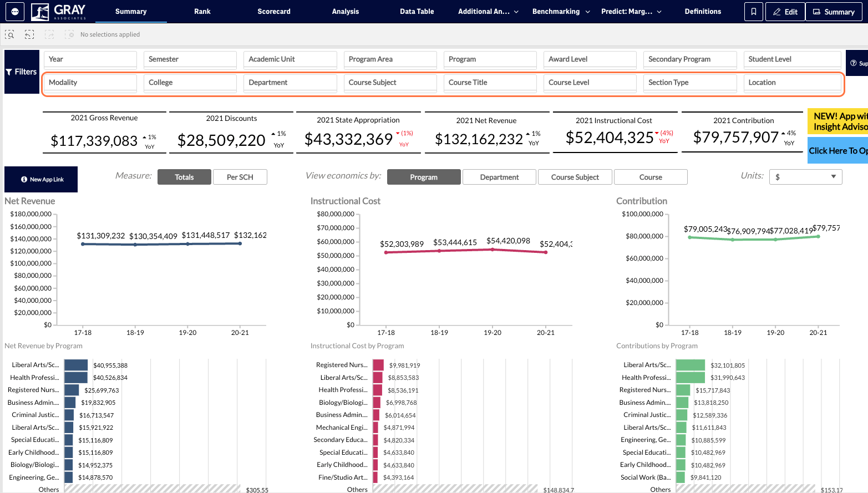This screenshot has width=868, height=493.
Task: View economics by Course Subject toggle
Action: point(575,177)
